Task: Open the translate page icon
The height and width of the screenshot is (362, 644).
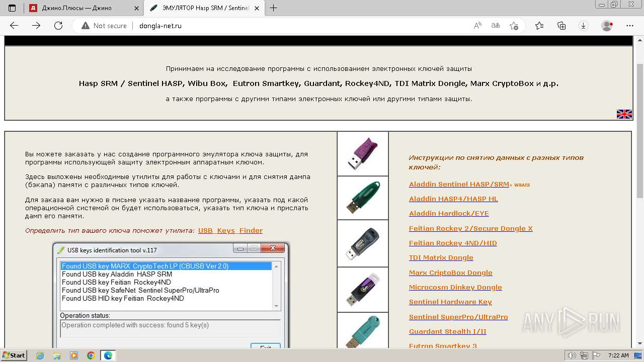Action: 496,26
